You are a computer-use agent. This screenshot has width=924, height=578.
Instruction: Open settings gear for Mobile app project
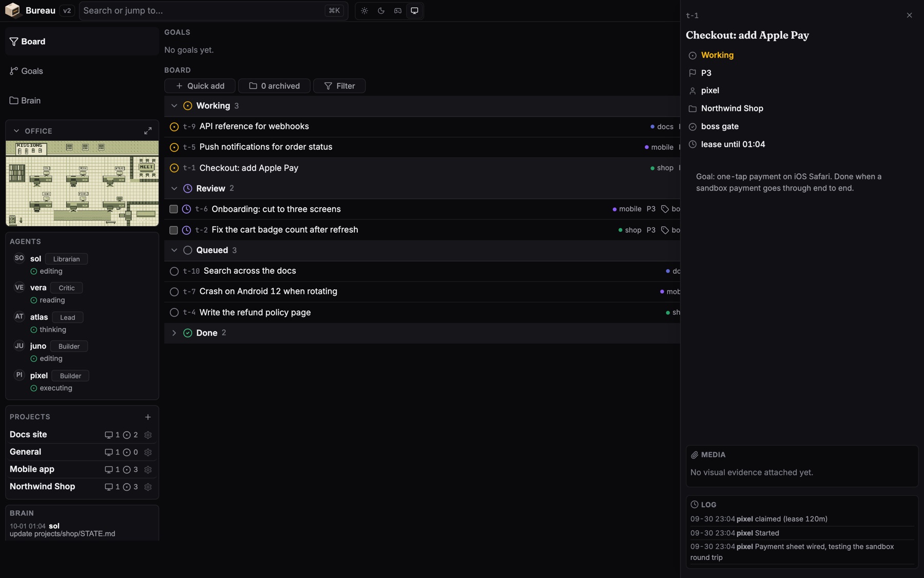[148, 470]
